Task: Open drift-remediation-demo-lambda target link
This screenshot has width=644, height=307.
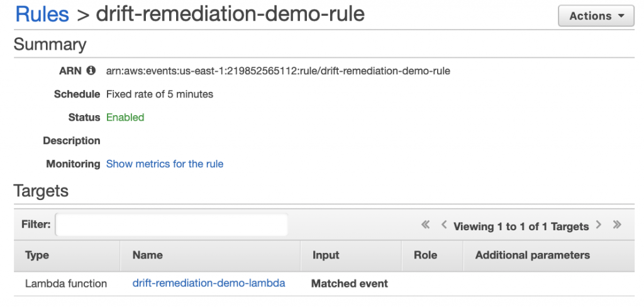Action: click(x=209, y=283)
